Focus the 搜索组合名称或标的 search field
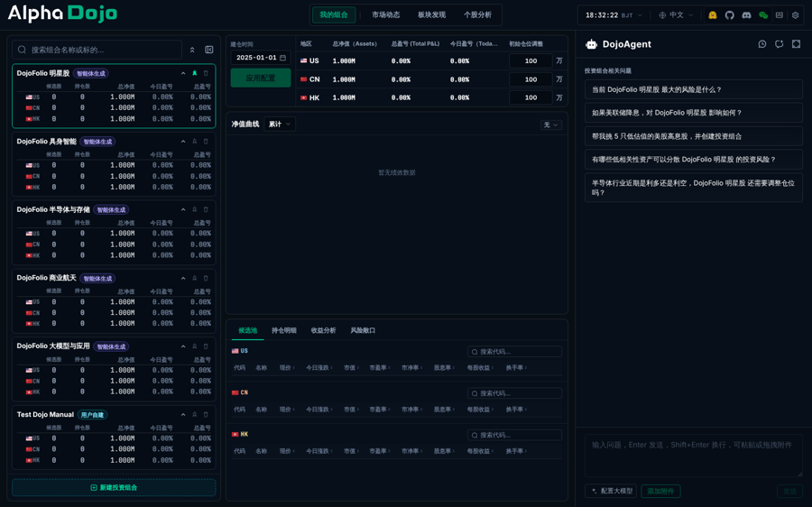Viewport: 812px width, 507px height. coord(97,50)
